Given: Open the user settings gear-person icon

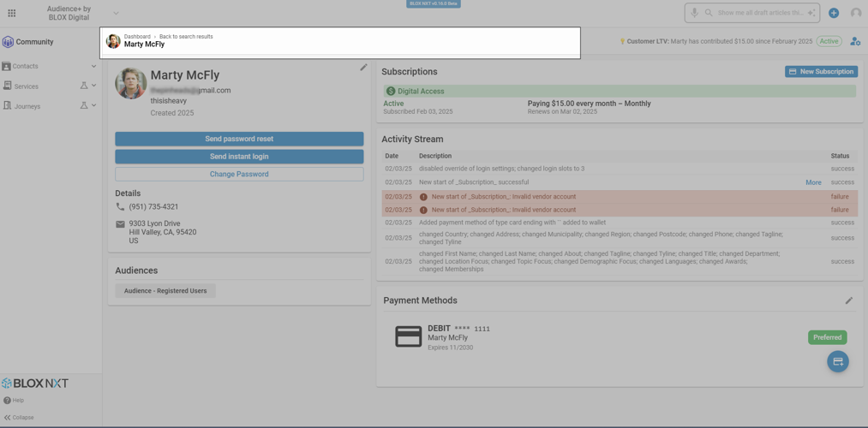Looking at the screenshot, I should pyautogui.click(x=856, y=41).
